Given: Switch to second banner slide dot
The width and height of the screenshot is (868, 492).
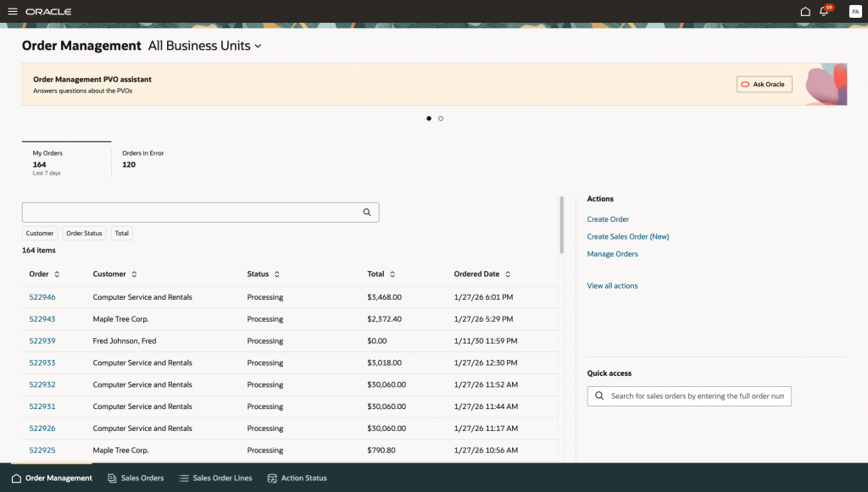Looking at the screenshot, I should [441, 119].
